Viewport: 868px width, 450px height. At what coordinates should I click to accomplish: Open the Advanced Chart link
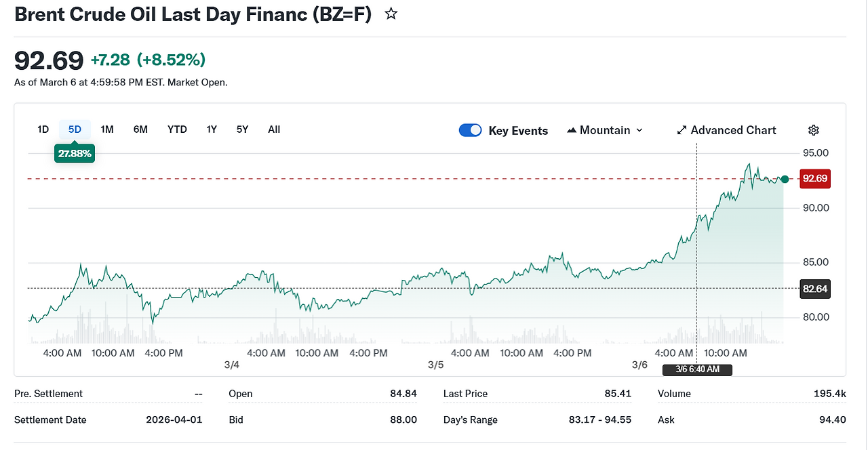pyautogui.click(x=733, y=130)
